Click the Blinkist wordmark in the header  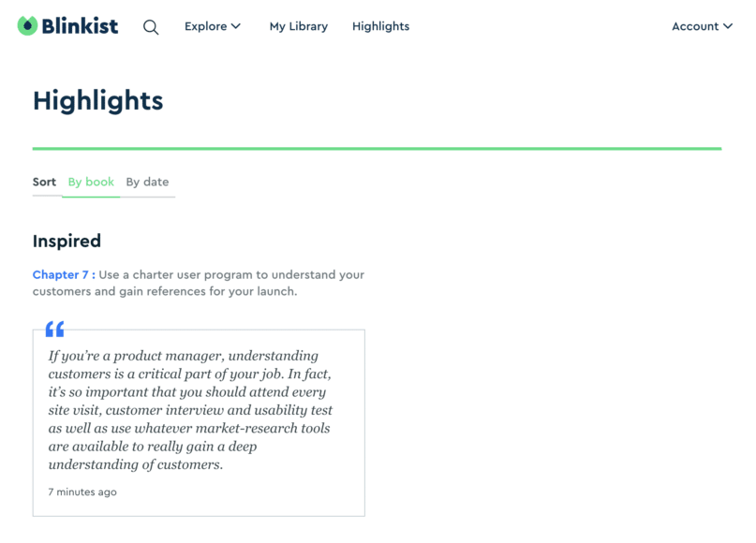click(x=80, y=25)
